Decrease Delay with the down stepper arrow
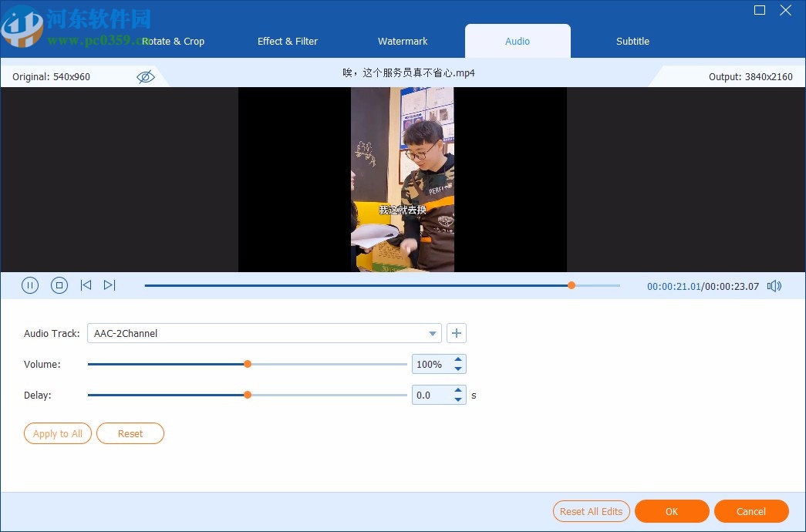The width and height of the screenshot is (806, 532). click(458, 399)
